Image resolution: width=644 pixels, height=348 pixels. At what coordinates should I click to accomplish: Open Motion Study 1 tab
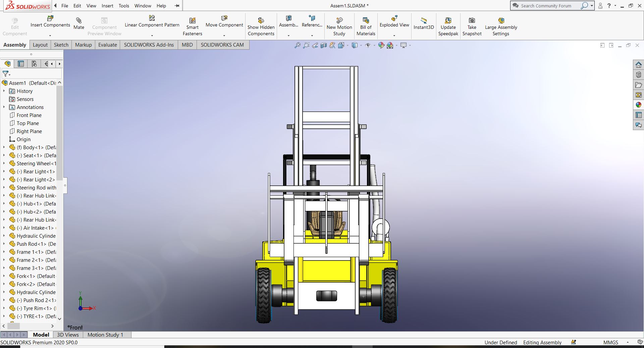tap(105, 335)
